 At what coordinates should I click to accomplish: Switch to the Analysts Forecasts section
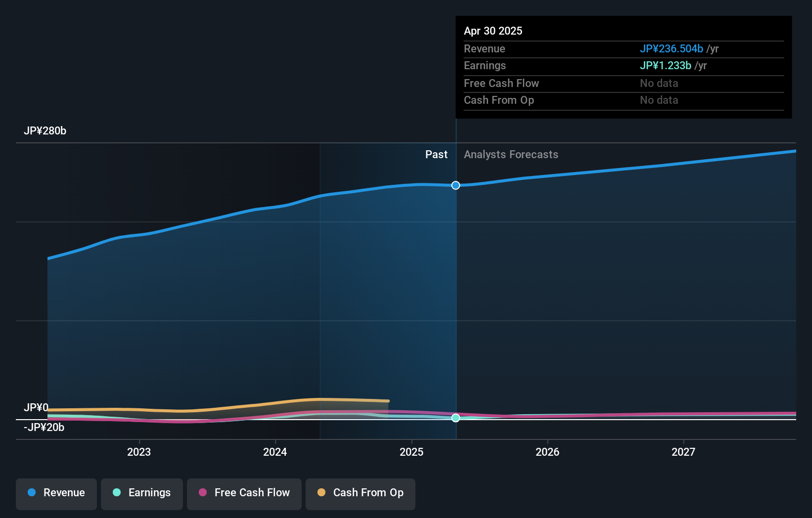click(511, 154)
